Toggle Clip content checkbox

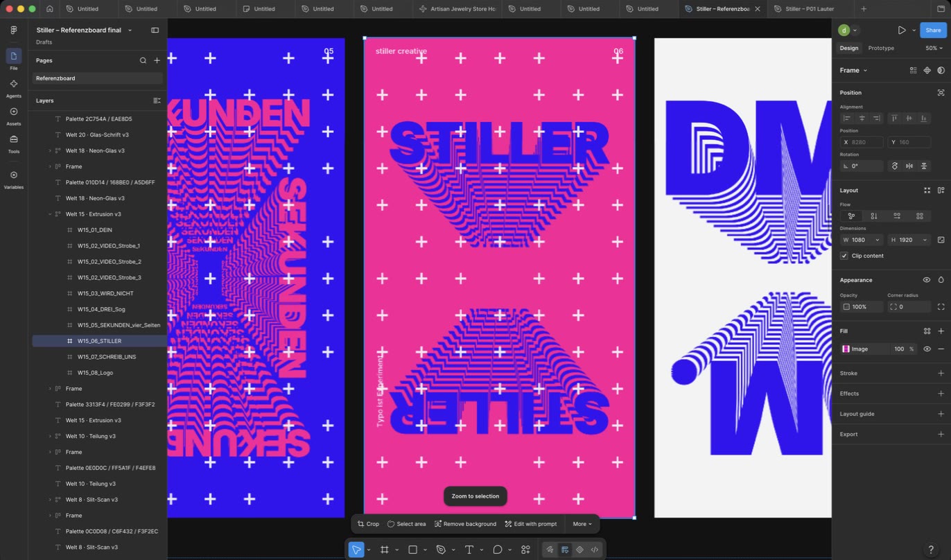(x=844, y=256)
